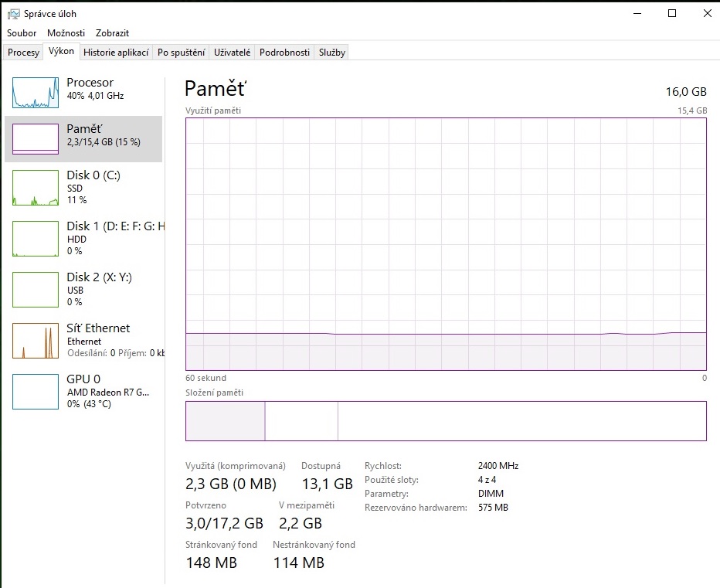This screenshot has height=588, width=720.
Task: Select the Paměť mini graph thumbnail
Action: 36,139
